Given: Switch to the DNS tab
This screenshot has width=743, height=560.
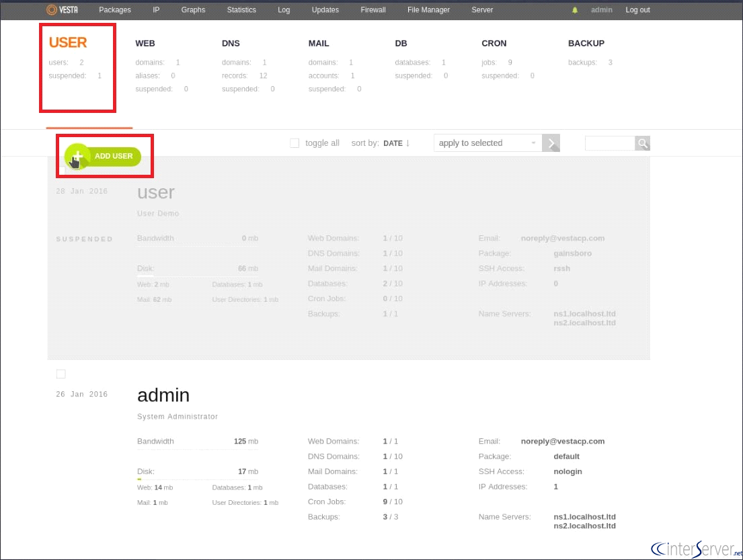Looking at the screenshot, I should tap(231, 43).
